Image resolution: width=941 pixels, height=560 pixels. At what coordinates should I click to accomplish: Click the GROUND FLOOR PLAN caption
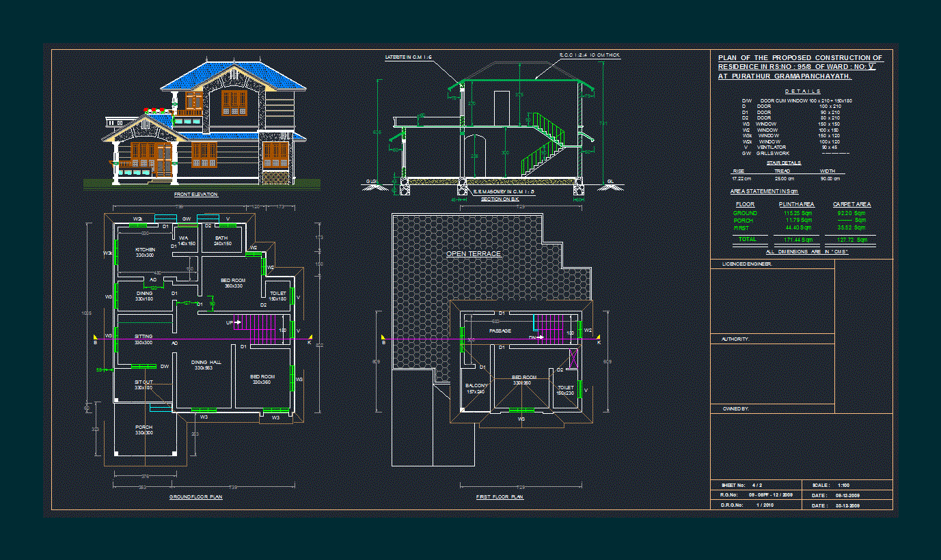(x=195, y=497)
